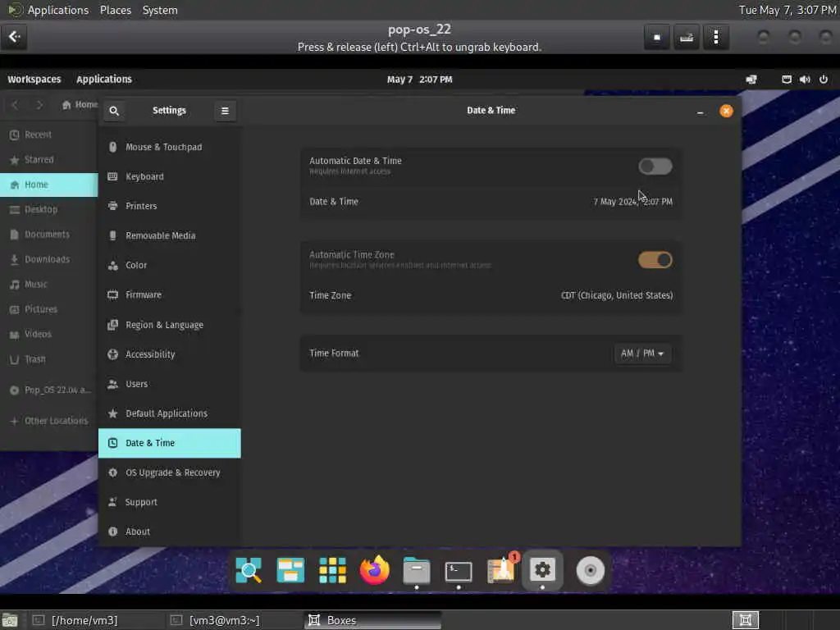Open Default Applications settings
Screen dimensions: 840x630
coord(170,413)
